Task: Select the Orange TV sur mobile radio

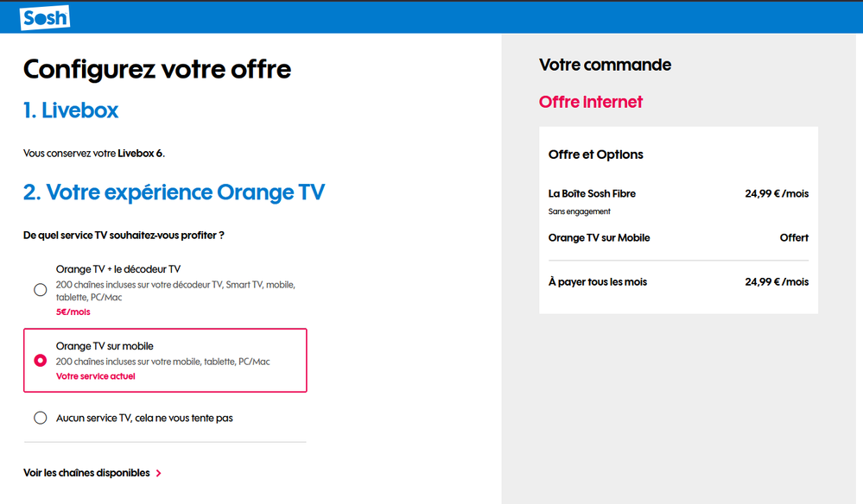Action: point(41,361)
